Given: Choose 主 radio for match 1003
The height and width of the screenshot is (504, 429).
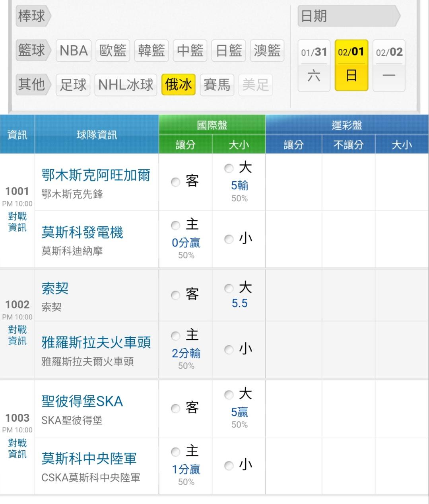Looking at the screenshot, I should [176, 452].
